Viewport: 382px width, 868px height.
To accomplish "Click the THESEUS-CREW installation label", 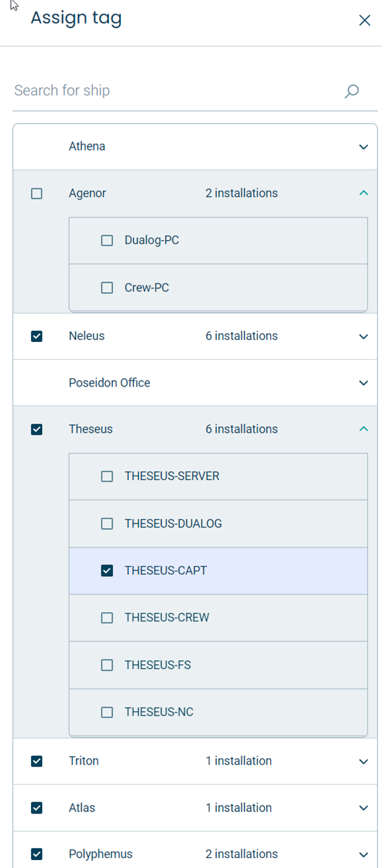I will tap(167, 617).
